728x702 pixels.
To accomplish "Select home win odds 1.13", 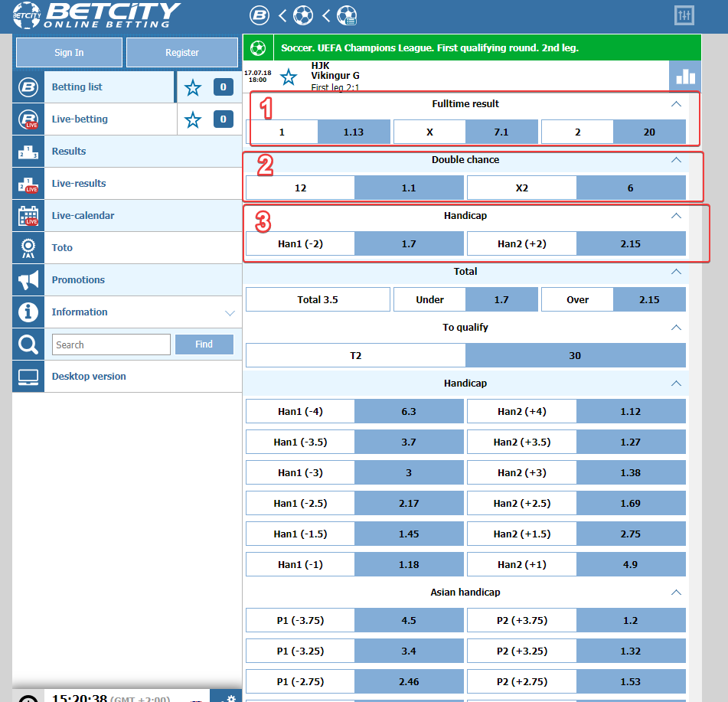I will point(354,132).
